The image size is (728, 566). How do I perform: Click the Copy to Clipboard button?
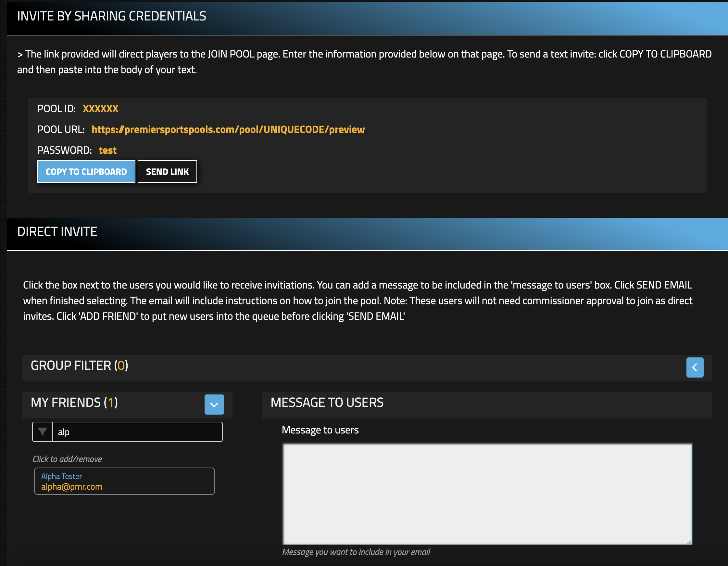(86, 172)
